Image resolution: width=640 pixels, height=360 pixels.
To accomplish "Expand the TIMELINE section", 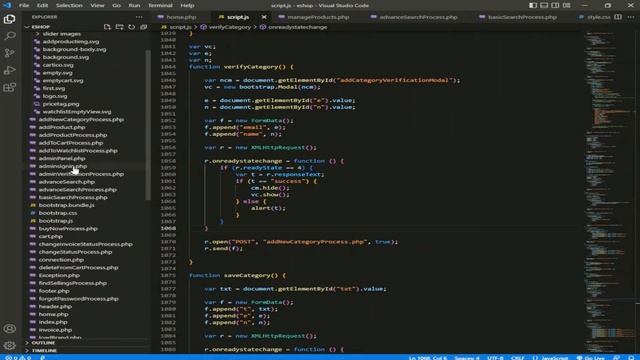I will [44, 351].
